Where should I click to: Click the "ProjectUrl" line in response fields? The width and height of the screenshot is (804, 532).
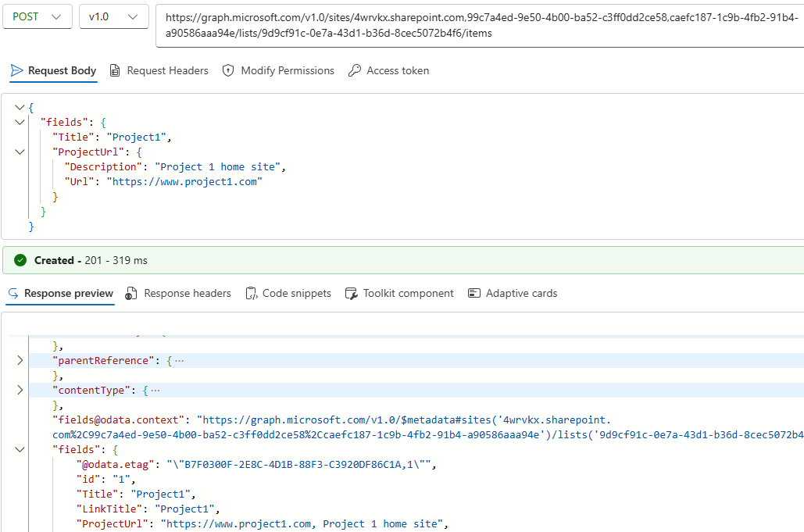(263, 524)
